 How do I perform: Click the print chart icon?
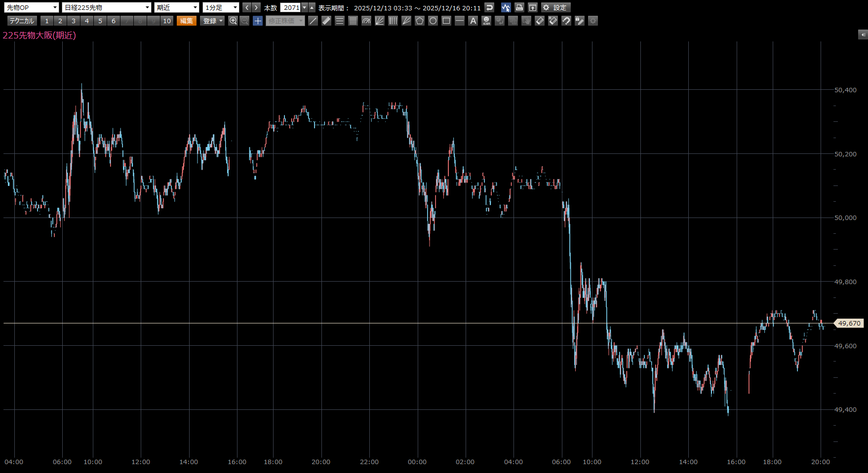tap(519, 7)
